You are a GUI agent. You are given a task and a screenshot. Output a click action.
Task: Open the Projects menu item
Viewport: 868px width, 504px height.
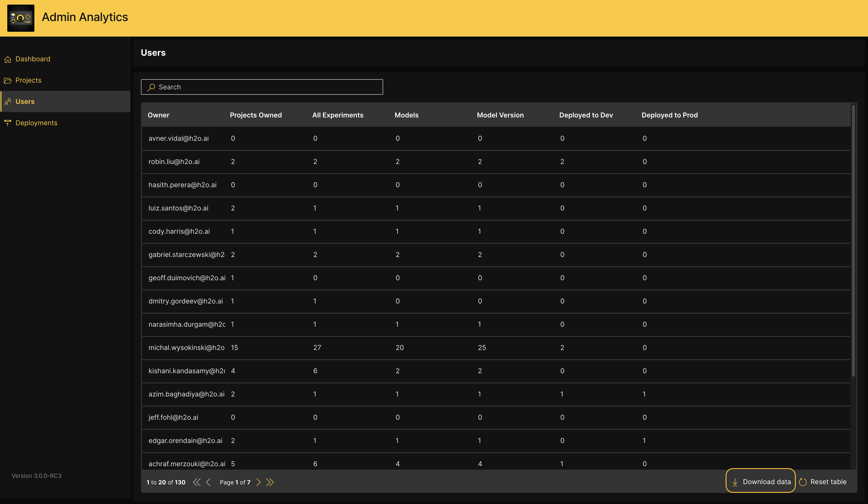point(28,80)
